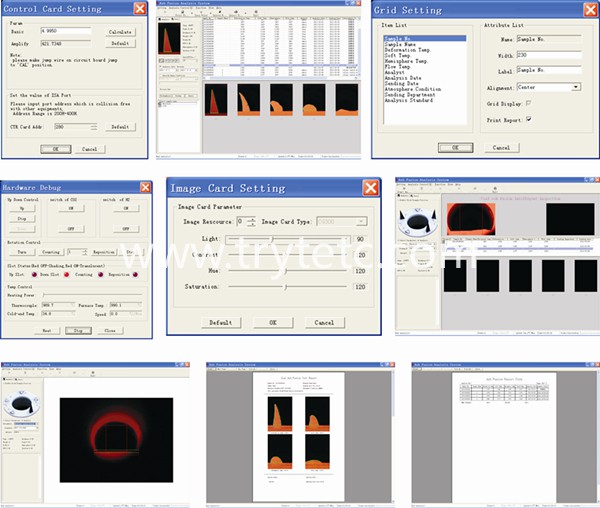The height and width of the screenshot is (508, 600).
Task: Select Analyst in the Item List
Action: [395, 72]
